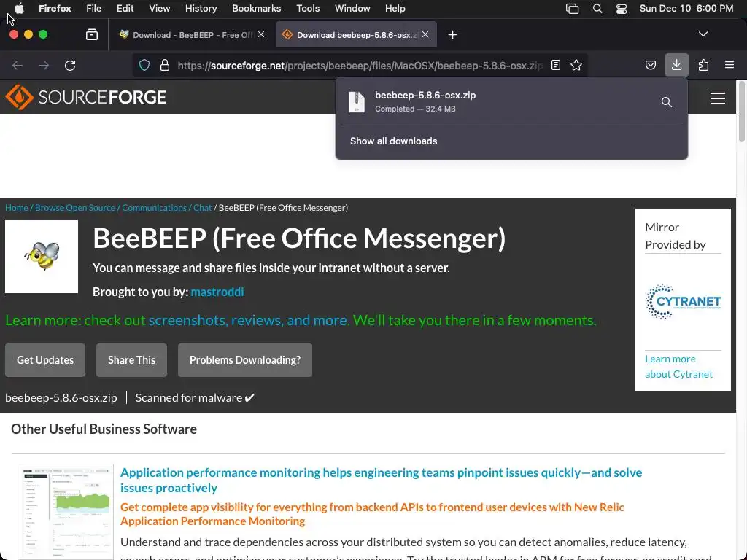The width and height of the screenshot is (747, 560).
Task: Bookmark this page with star icon
Action: (576, 65)
